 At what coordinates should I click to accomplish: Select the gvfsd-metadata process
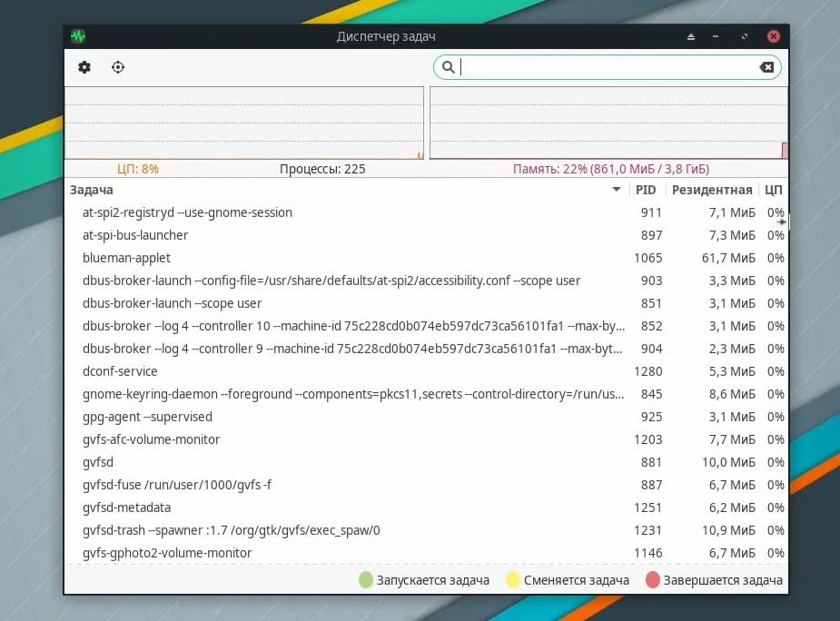426,508
